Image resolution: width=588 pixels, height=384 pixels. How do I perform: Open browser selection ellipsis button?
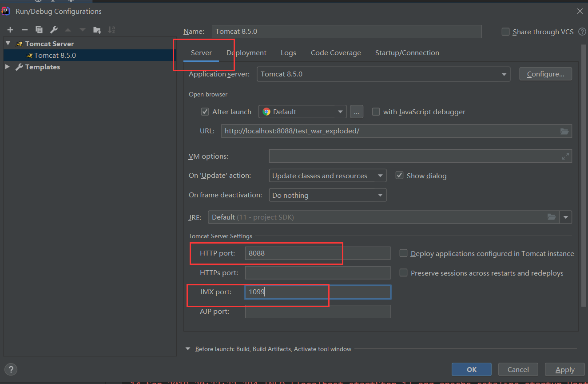[x=357, y=112]
